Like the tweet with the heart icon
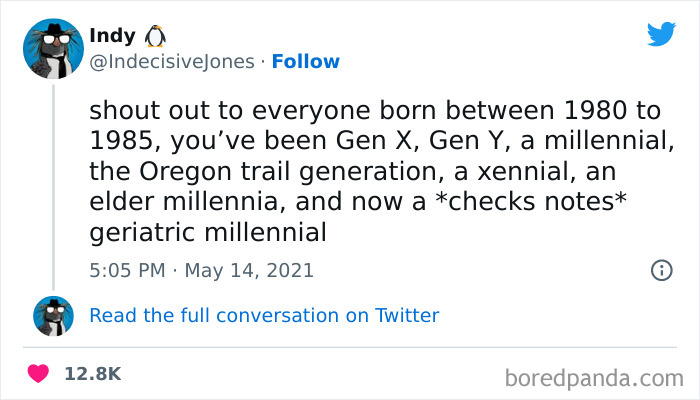Image resolution: width=700 pixels, height=400 pixels. coord(40,373)
